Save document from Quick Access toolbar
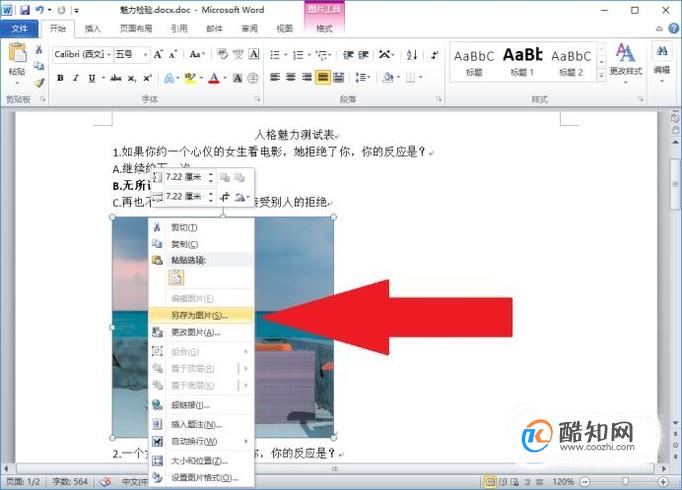682x490 pixels. point(25,10)
